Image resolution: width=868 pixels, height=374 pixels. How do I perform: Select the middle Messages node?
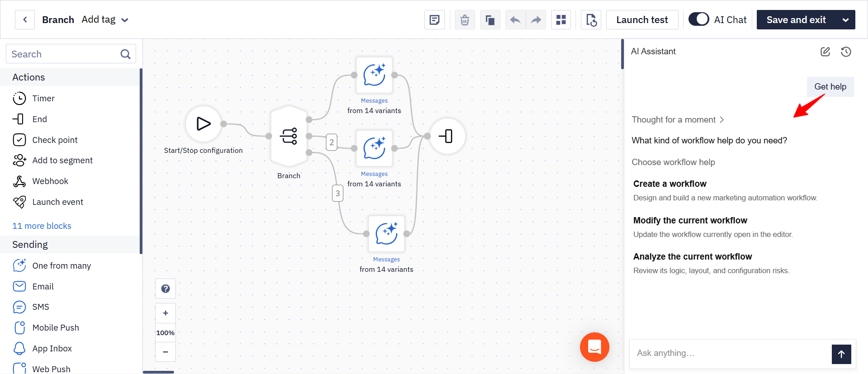tap(374, 148)
